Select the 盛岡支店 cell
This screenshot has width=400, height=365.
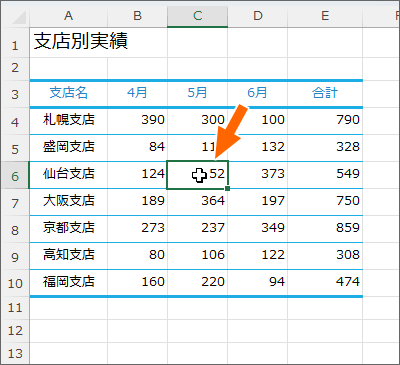coord(68,148)
